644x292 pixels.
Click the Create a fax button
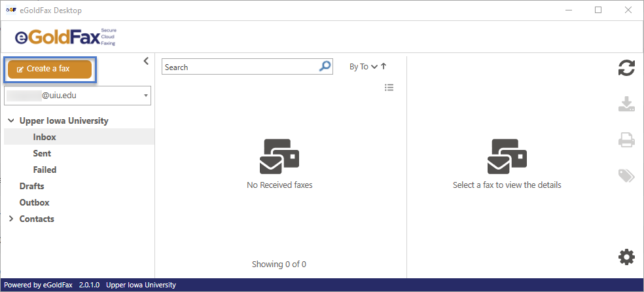pyautogui.click(x=50, y=69)
